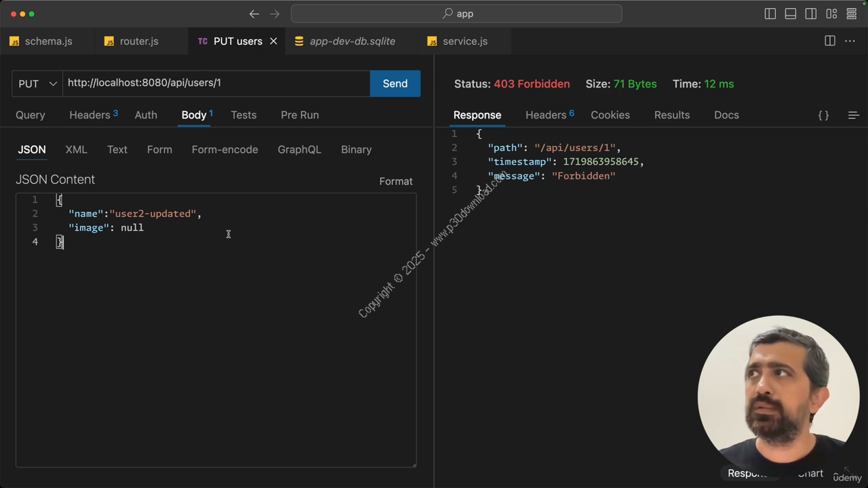
Task: Select GraphQL body type
Action: pos(299,150)
